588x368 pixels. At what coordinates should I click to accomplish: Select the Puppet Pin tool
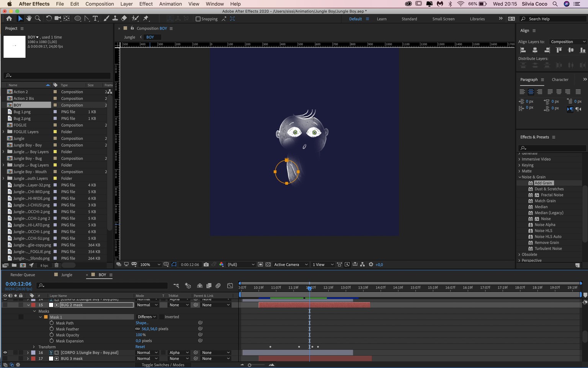coord(146,18)
